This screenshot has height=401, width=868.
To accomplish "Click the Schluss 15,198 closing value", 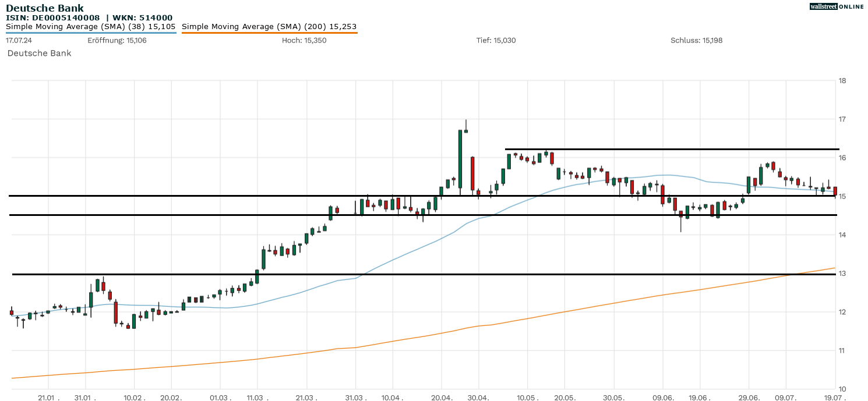I will (x=696, y=40).
